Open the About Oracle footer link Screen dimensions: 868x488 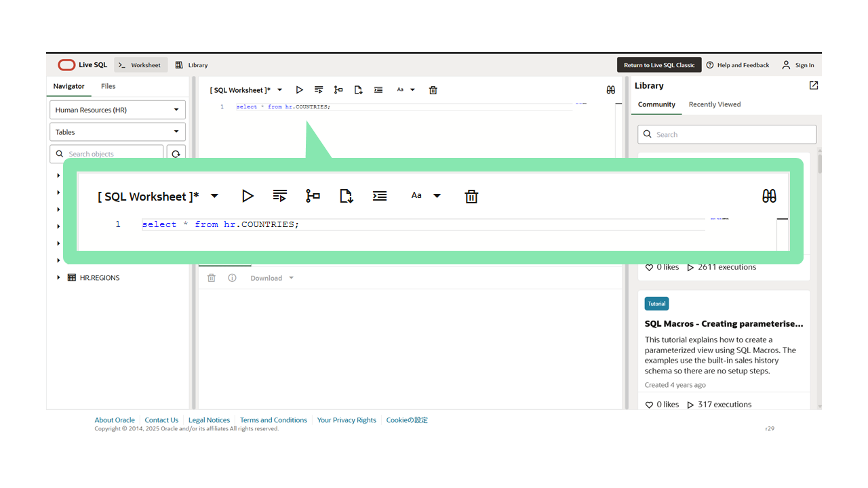tap(115, 420)
